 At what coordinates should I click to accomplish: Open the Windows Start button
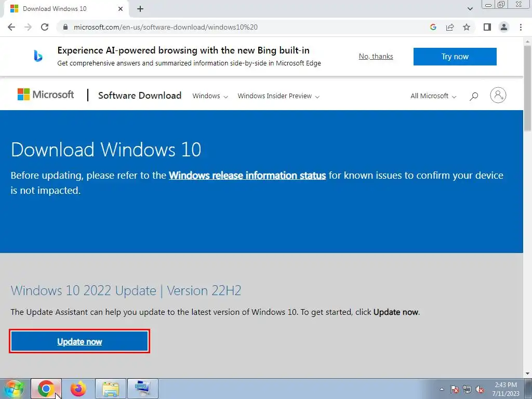coord(14,389)
